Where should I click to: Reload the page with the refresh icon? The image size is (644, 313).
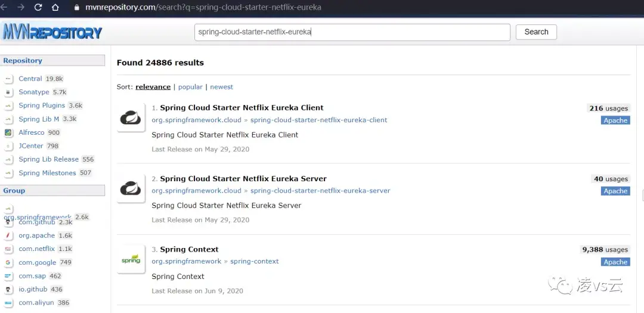tap(38, 8)
